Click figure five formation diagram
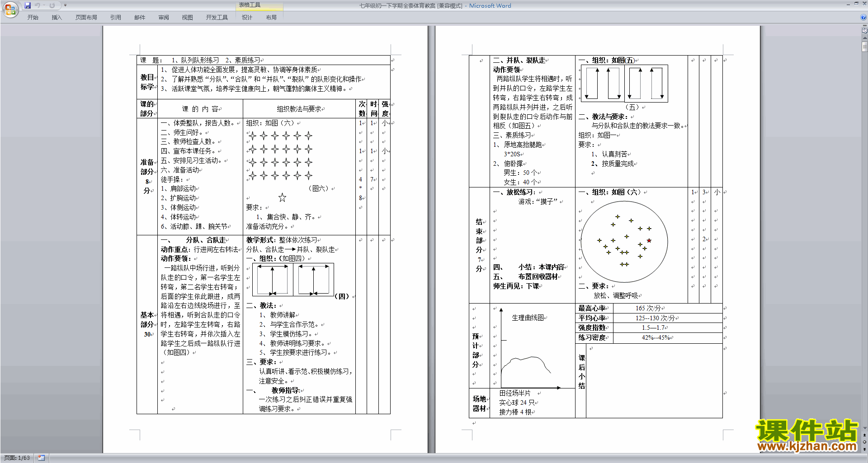This screenshot has height=463, width=868. [x=624, y=84]
